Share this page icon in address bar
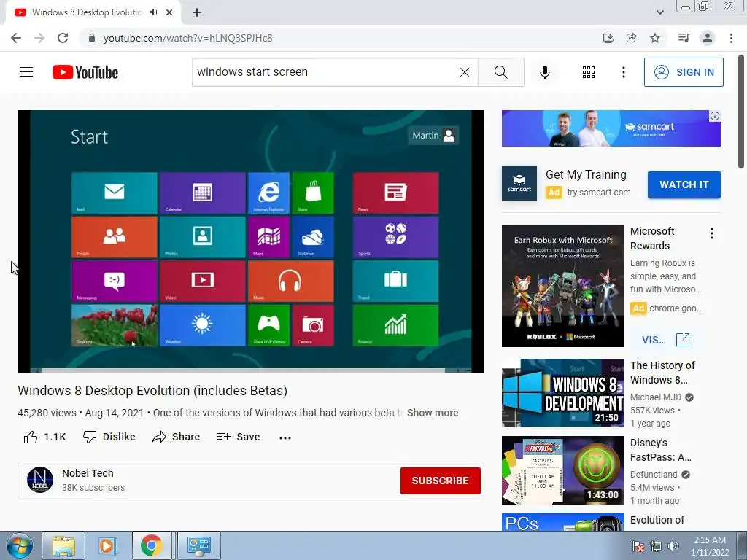Image resolution: width=747 pixels, height=560 pixels. coord(631,38)
